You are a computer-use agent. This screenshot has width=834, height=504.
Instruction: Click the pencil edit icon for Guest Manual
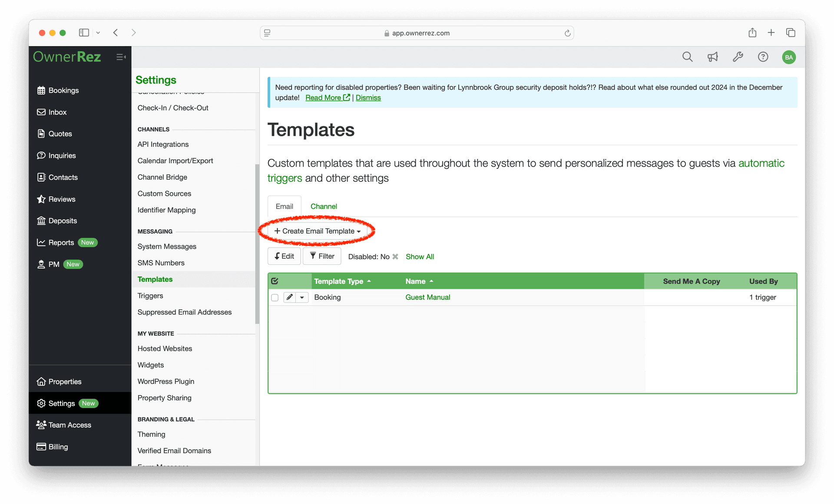pos(290,297)
